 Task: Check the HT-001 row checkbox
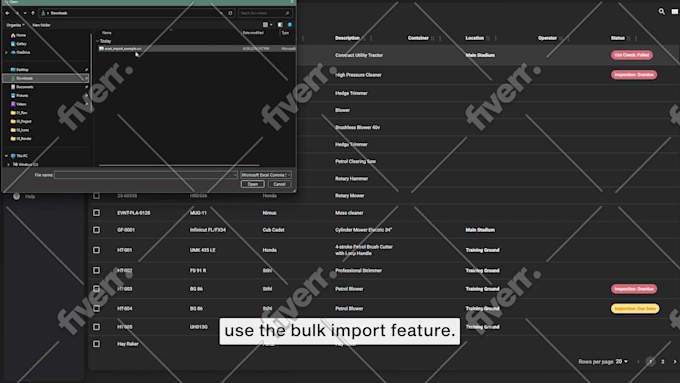(96, 250)
